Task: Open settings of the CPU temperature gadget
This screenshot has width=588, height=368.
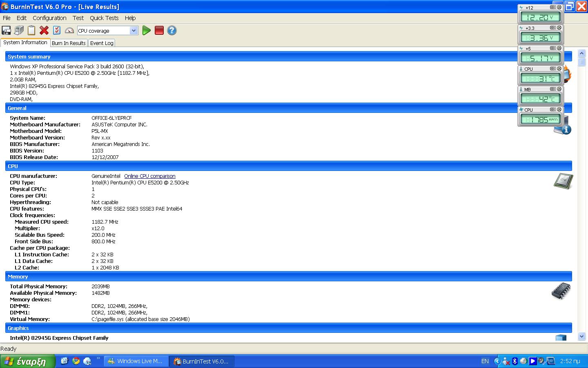Action: pos(553,69)
